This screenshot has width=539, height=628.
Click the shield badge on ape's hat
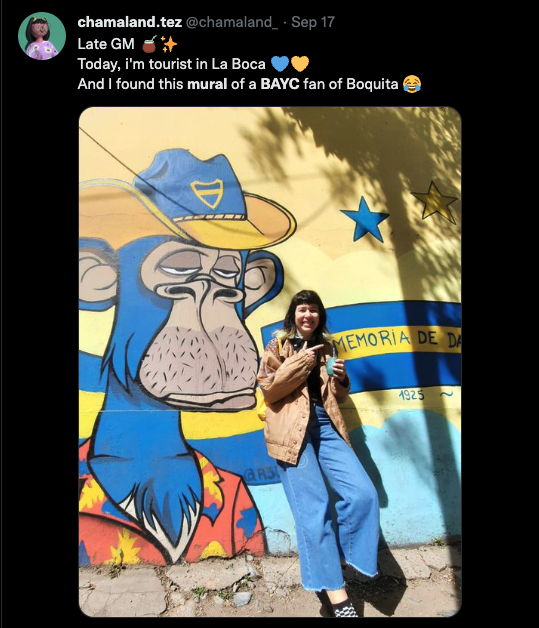tap(207, 193)
